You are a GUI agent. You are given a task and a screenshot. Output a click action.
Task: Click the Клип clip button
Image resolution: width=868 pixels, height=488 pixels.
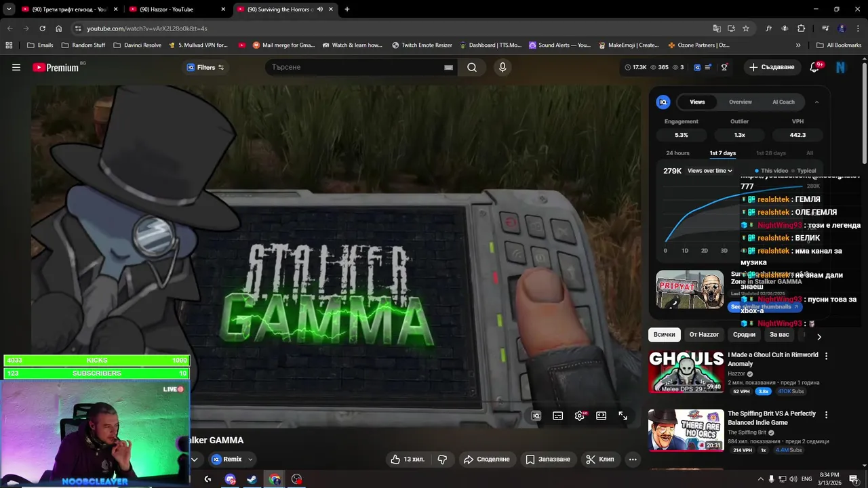600,459
